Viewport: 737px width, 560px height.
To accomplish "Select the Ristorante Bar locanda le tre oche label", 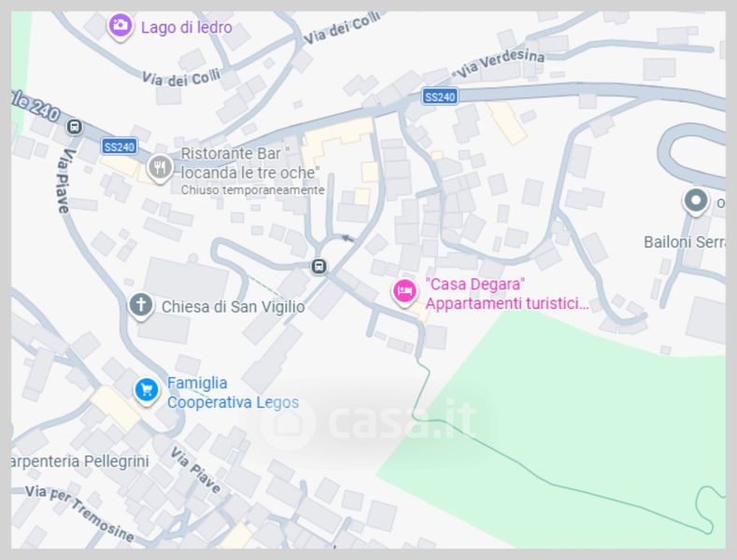I will click(x=252, y=162).
